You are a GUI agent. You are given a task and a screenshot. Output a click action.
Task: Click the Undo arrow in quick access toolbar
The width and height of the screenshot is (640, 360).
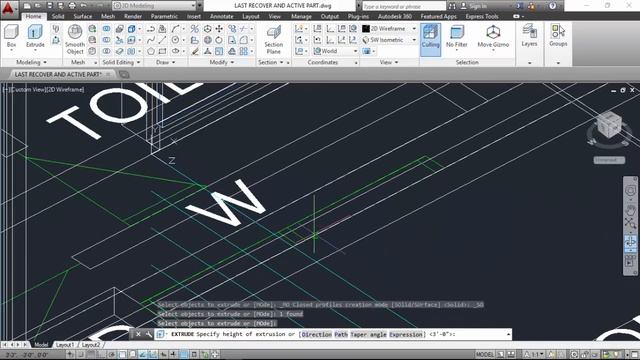pos(84,6)
